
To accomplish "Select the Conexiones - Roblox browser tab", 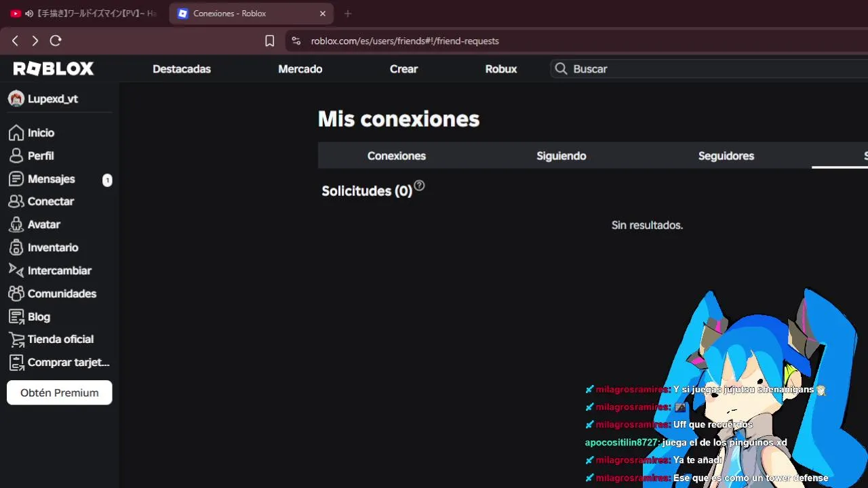I will (x=251, y=14).
